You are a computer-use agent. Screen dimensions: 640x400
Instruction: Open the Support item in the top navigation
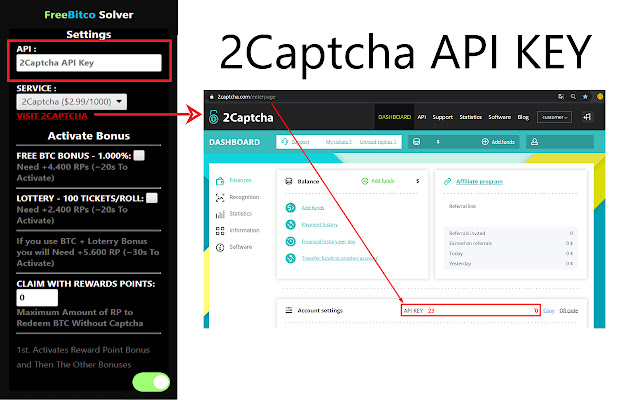442,117
